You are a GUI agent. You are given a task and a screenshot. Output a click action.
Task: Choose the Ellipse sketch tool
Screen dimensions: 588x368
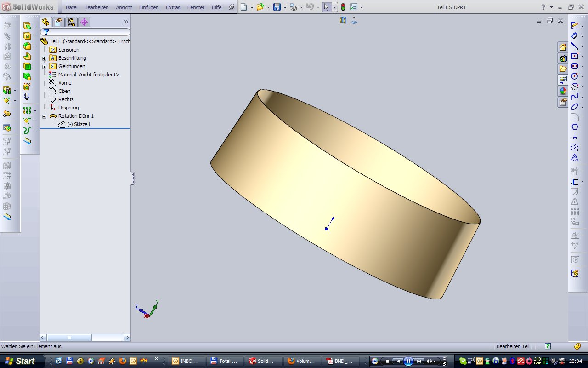point(574,107)
